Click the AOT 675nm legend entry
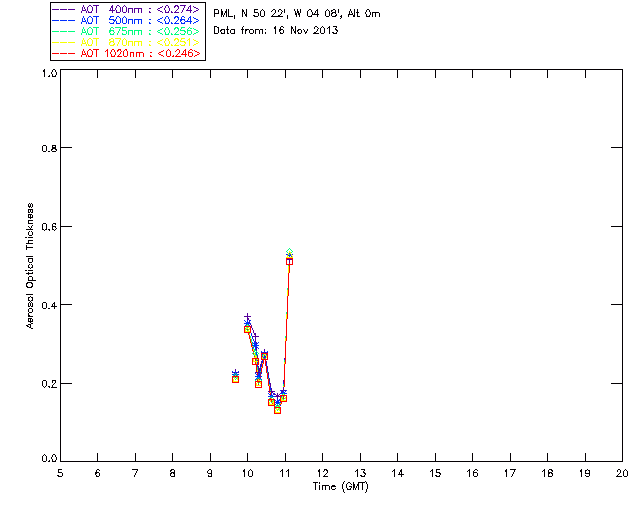640x512 pixels. [x=126, y=31]
